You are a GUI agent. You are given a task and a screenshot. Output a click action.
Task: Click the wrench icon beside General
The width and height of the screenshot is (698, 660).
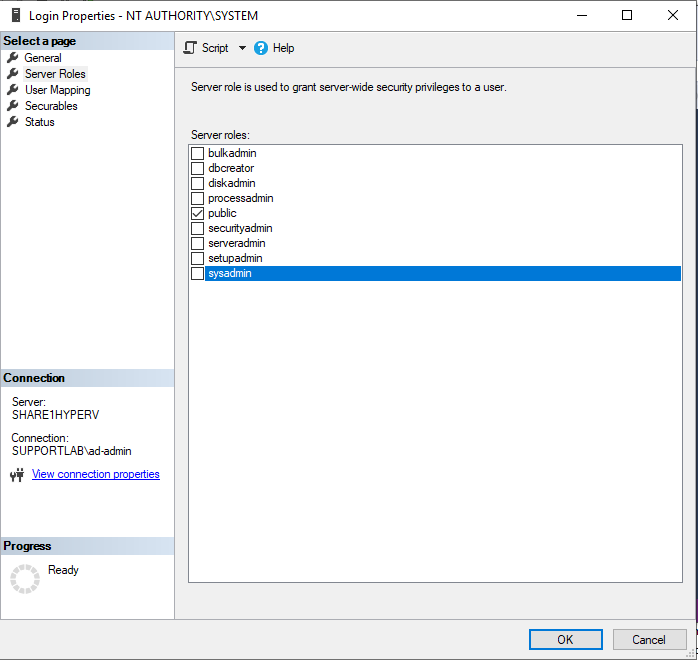coord(13,57)
